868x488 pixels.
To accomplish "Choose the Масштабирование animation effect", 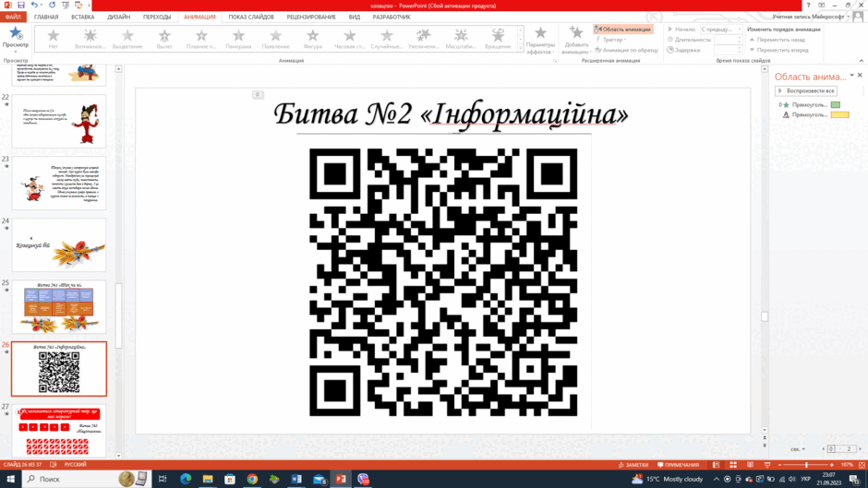I will [461, 40].
